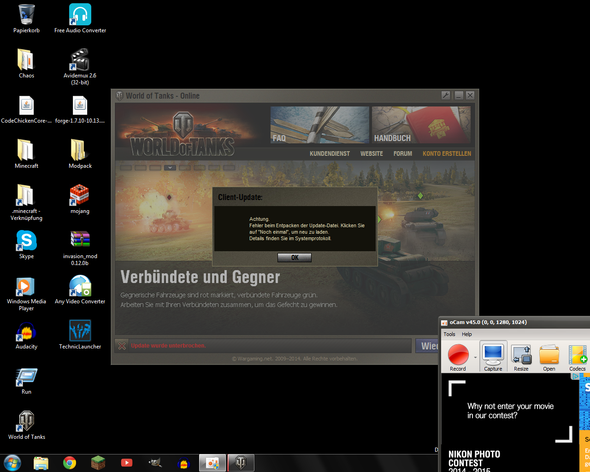Select the first slideshow page indicator
This screenshot has height=472, width=590.
point(126,167)
